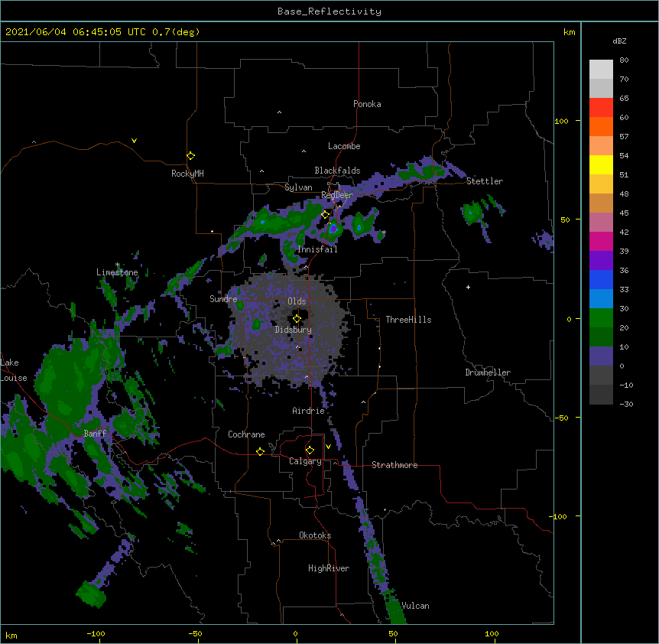
Task: Click the Lacombe city label
Action: [x=344, y=146]
